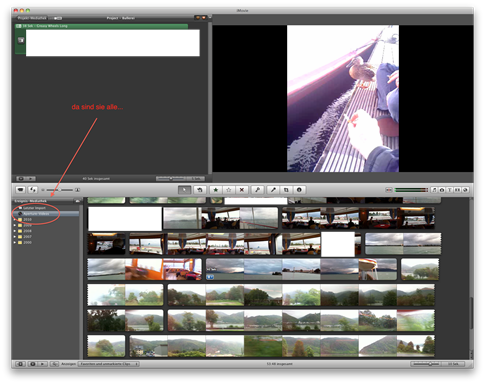485x384 pixels.
Task: Open the voiceover microphone tool
Action: pos(273,190)
